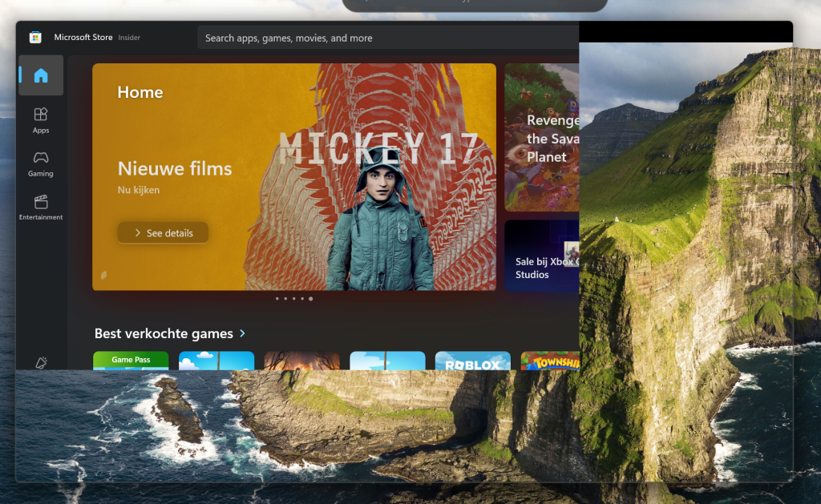Open the Home page in sidebar
Viewport: 821px width, 504px height.
(x=41, y=76)
